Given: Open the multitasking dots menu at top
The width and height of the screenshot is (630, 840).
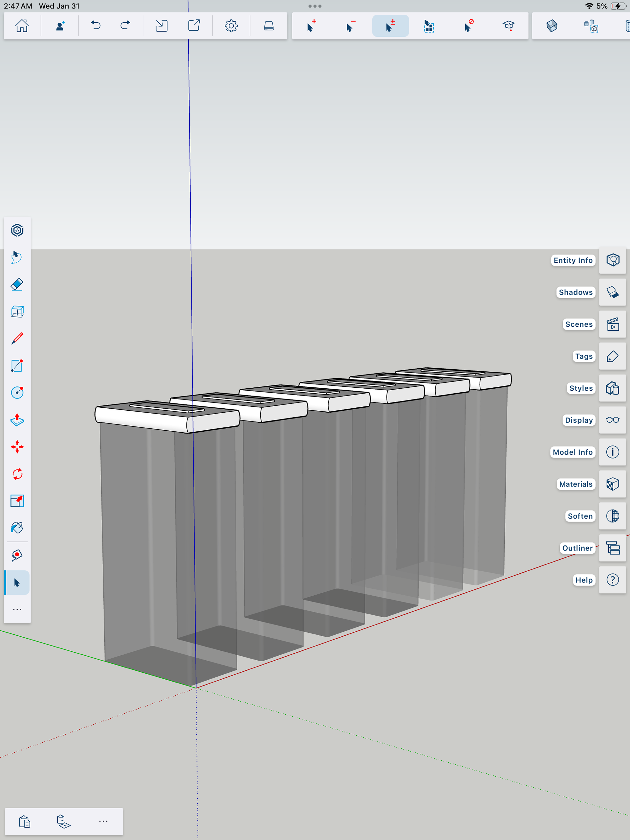Looking at the screenshot, I should point(315,6).
